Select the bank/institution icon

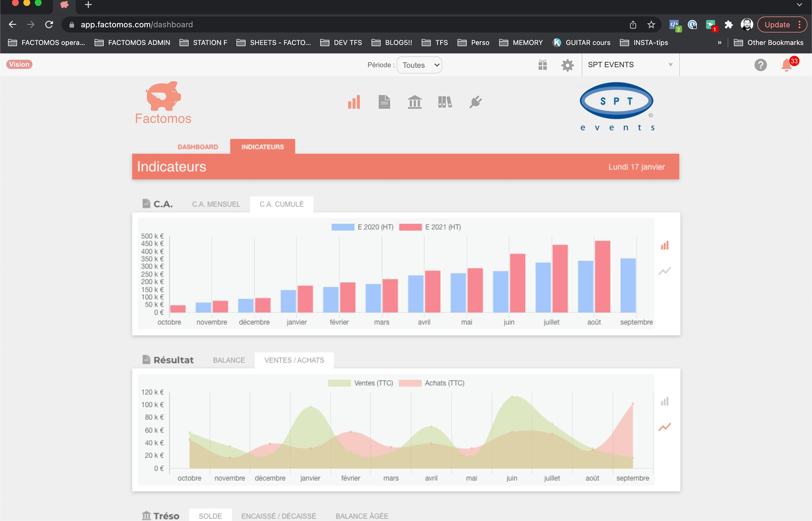(414, 102)
